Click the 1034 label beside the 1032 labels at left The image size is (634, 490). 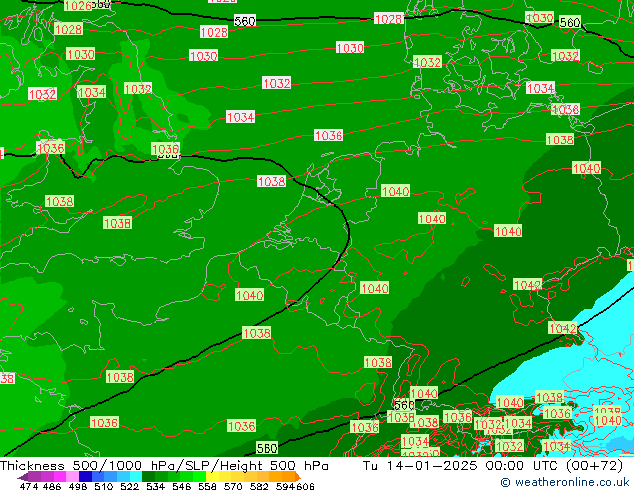click(91, 92)
